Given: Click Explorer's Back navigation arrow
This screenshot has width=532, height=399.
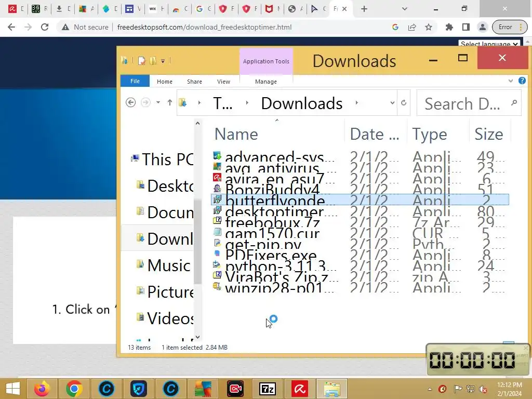Looking at the screenshot, I should pyautogui.click(x=130, y=102).
